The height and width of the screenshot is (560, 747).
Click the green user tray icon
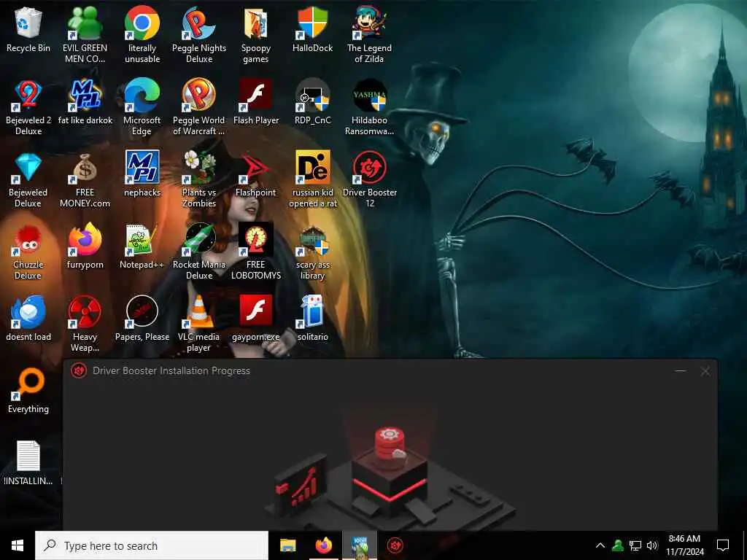coord(618,545)
